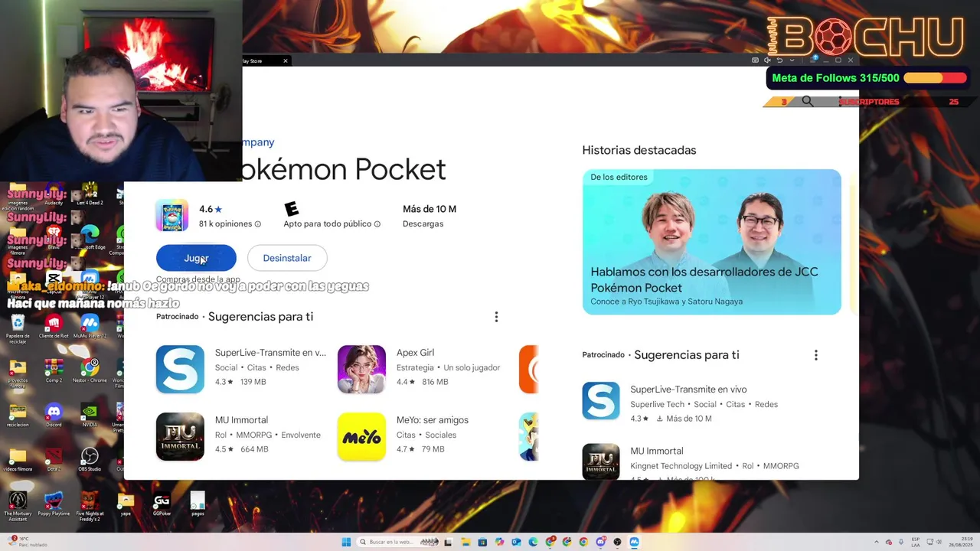
Task: Open reciclacion folder on desktop
Action: pos(18,414)
